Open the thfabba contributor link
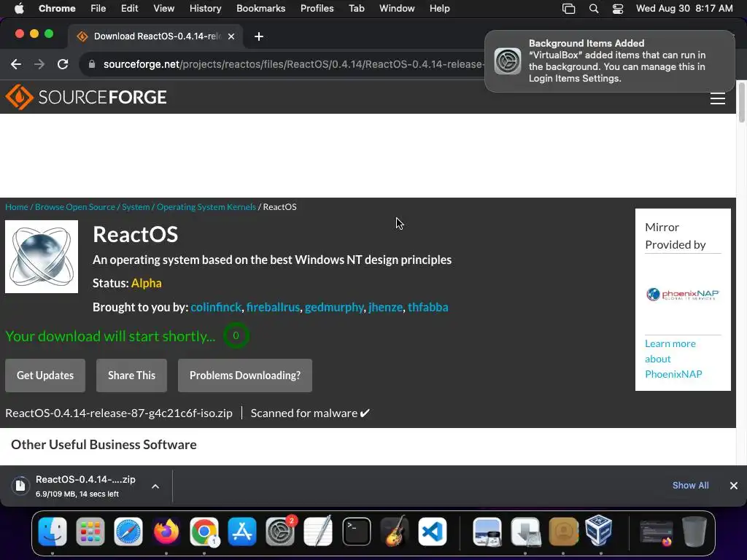This screenshot has height=560, width=747. [x=427, y=307]
